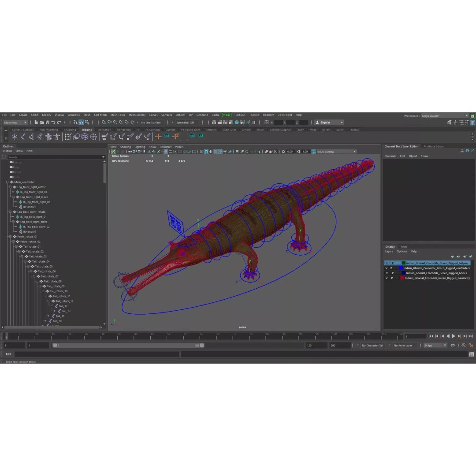The height and width of the screenshot is (476, 476).
Task: Click the Redo arrow in status line
Action: click(x=59, y=123)
